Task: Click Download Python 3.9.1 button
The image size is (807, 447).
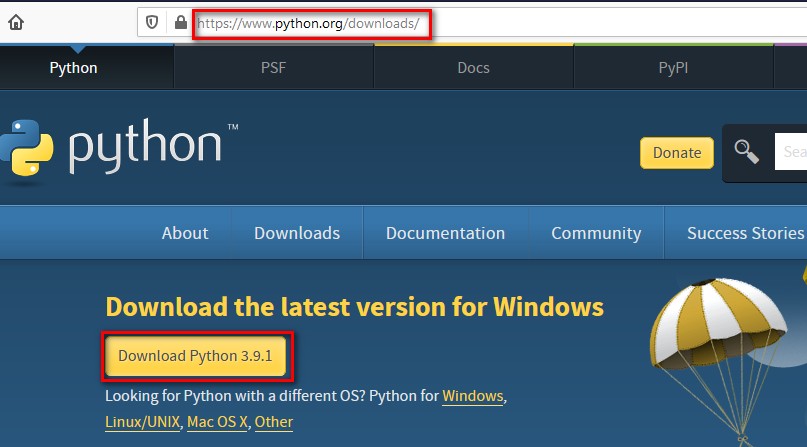Action: coord(196,356)
